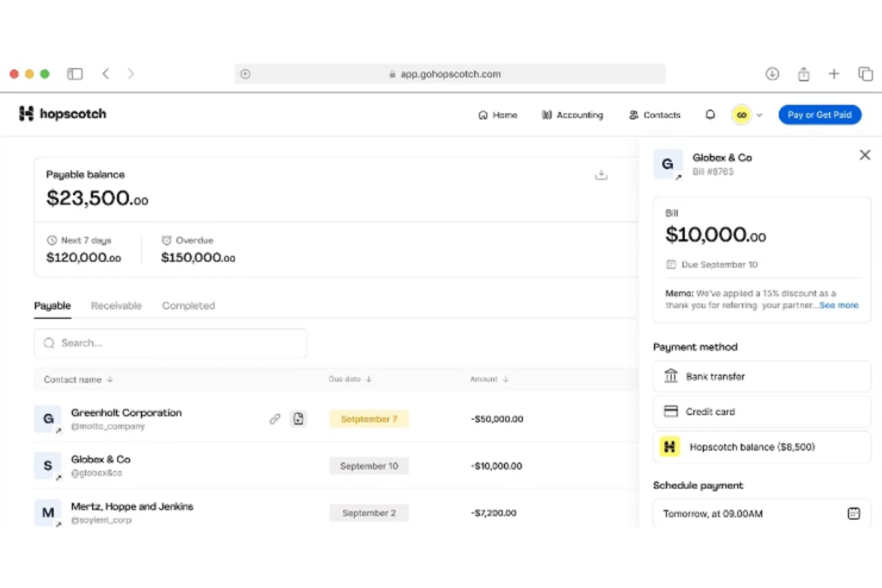Select Bank transfer payment method
The image size is (882, 588).
[x=762, y=377]
